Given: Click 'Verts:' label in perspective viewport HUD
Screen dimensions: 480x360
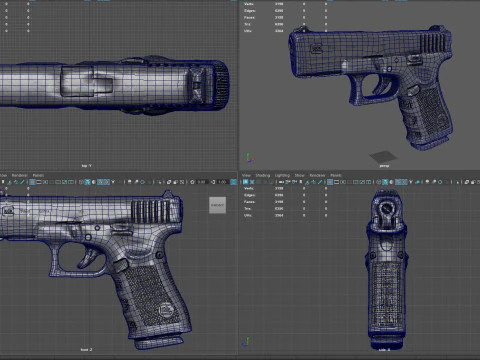Looking at the screenshot, I should pyautogui.click(x=249, y=4).
